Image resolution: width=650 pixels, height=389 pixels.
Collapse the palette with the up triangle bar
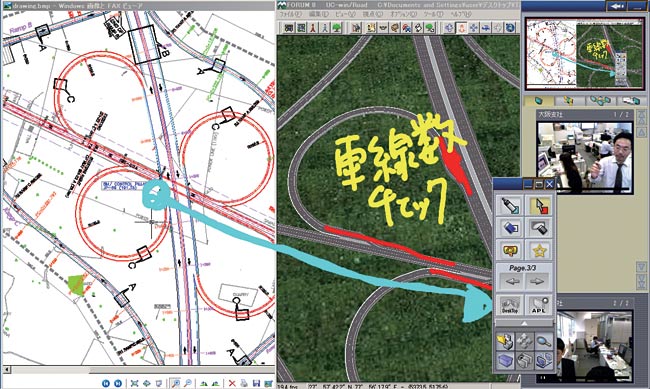(524, 323)
